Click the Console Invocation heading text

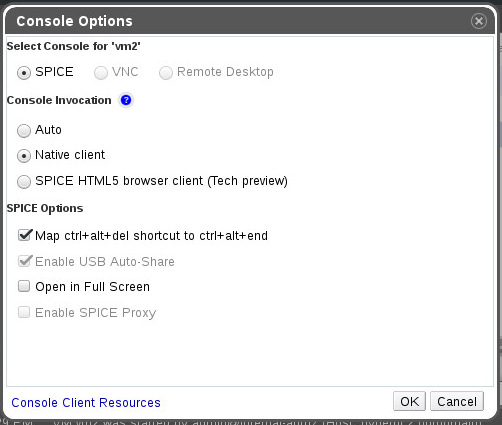pyautogui.click(x=59, y=100)
